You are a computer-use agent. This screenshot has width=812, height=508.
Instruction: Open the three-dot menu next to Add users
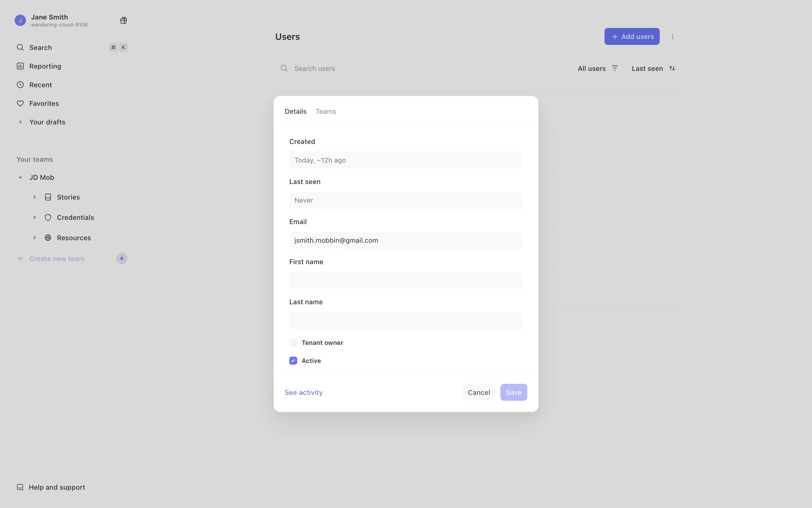[672, 37]
